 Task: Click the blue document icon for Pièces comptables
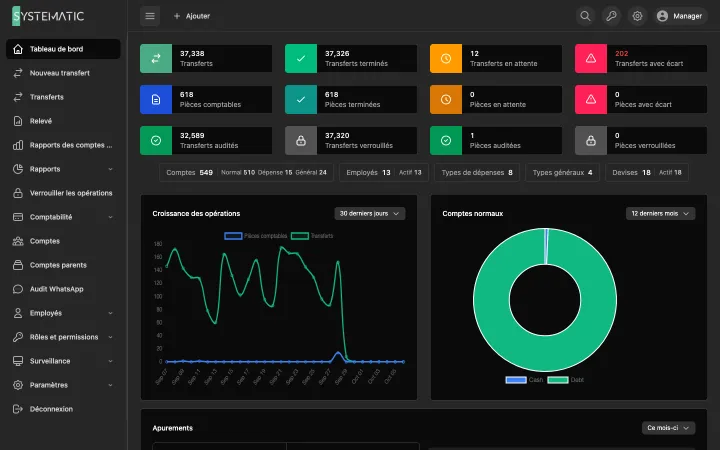pos(156,99)
